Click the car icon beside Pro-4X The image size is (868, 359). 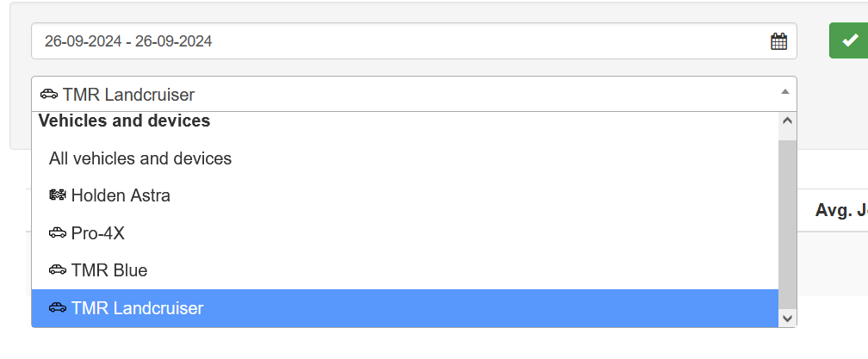click(x=58, y=233)
